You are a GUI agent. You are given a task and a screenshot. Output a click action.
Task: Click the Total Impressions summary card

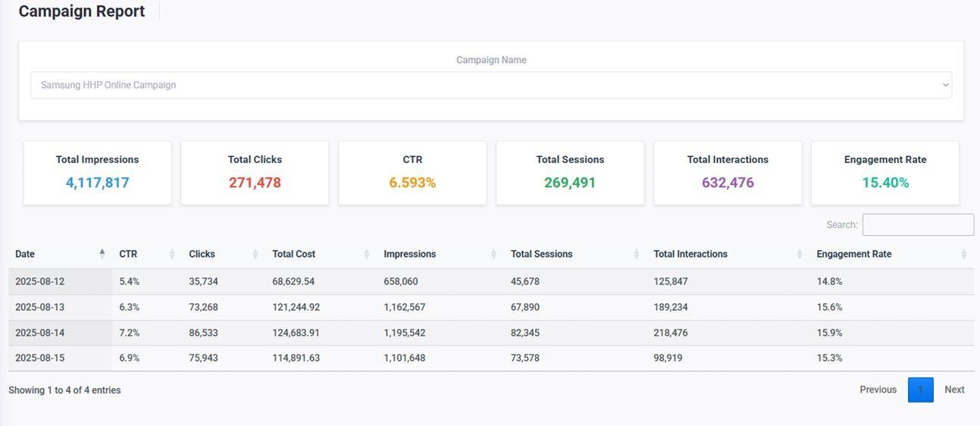tap(97, 172)
